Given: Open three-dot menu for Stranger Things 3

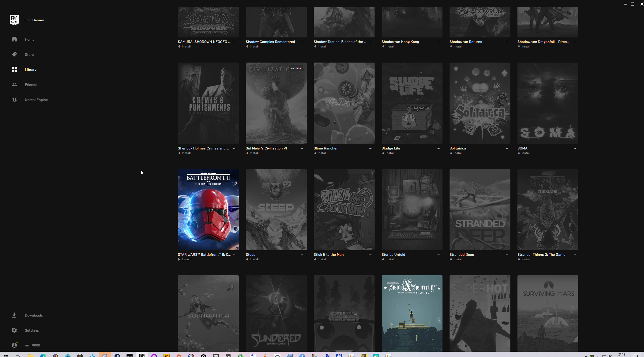Looking at the screenshot, I should [x=574, y=255].
